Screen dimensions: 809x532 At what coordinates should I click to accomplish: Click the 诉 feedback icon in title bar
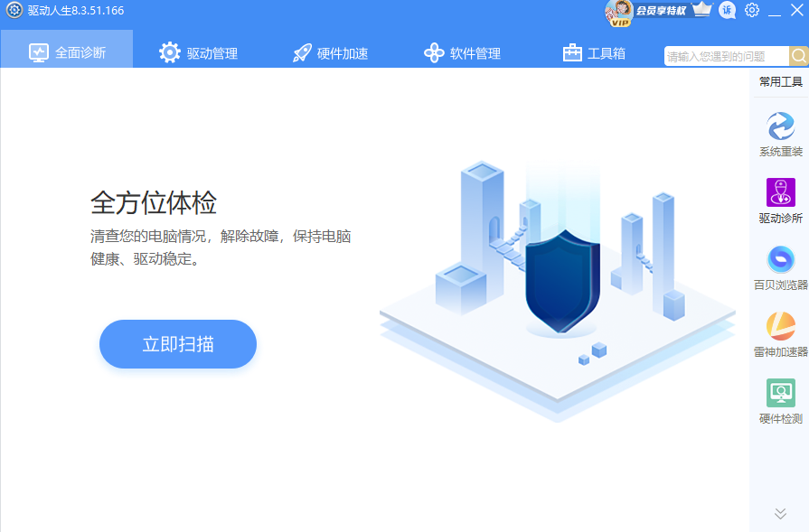[x=727, y=10]
